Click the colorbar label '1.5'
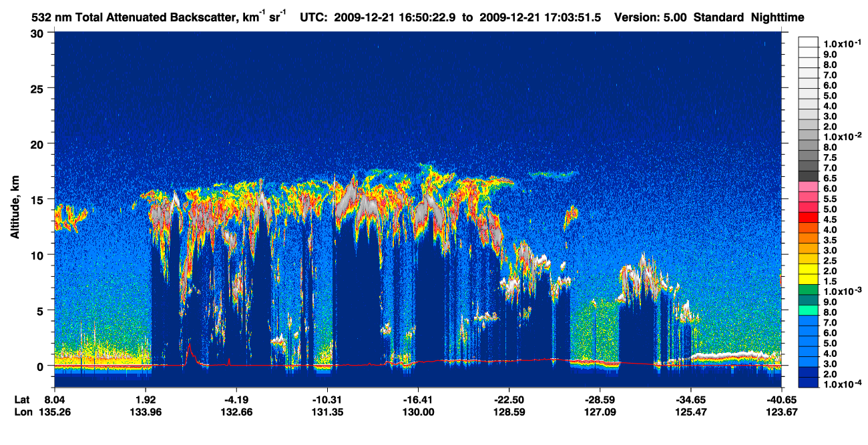 831,282
